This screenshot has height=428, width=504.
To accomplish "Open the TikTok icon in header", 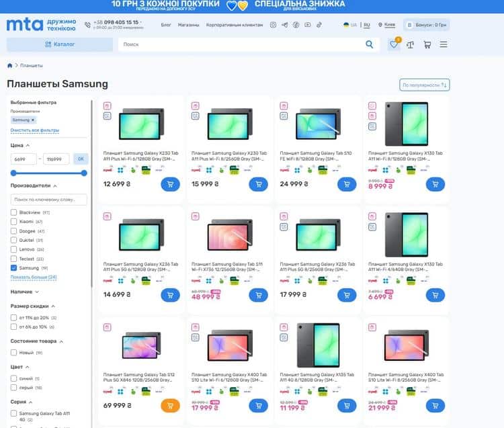I will coord(319,25).
